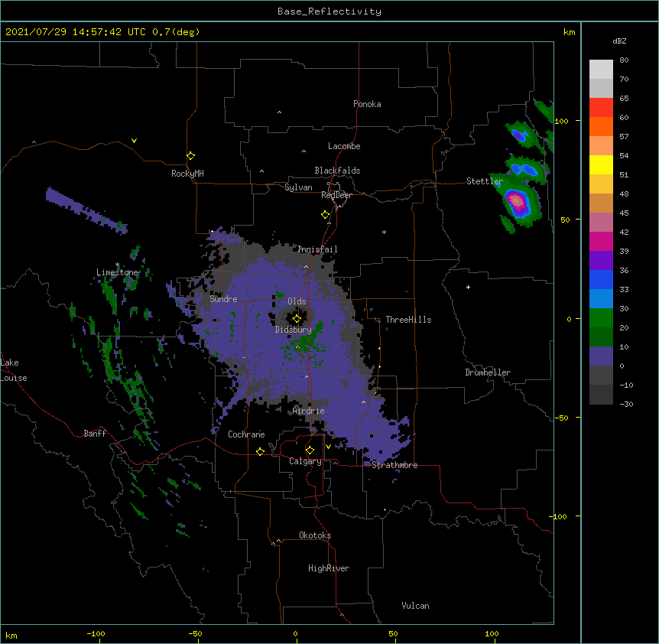The width and height of the screenshot is (659, 644).
Task: Select the dBZ legend heading
Action: tap(619, 41)
